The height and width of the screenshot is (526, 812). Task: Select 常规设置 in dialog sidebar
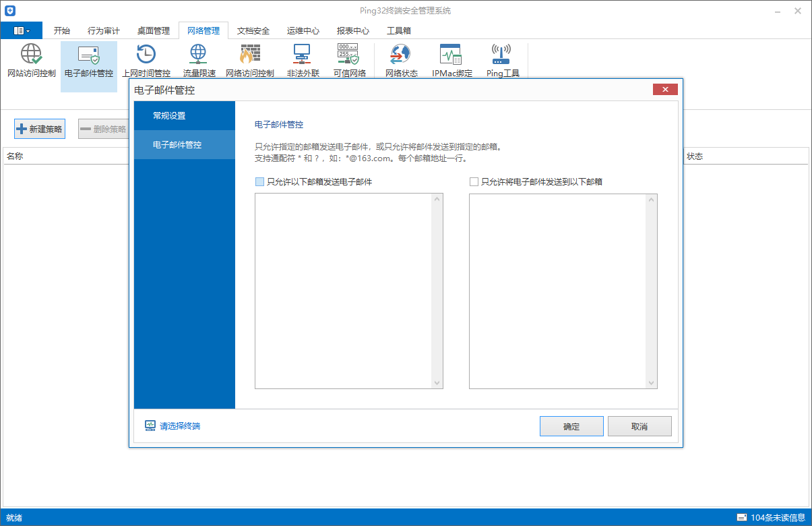(x=185, y=116)
